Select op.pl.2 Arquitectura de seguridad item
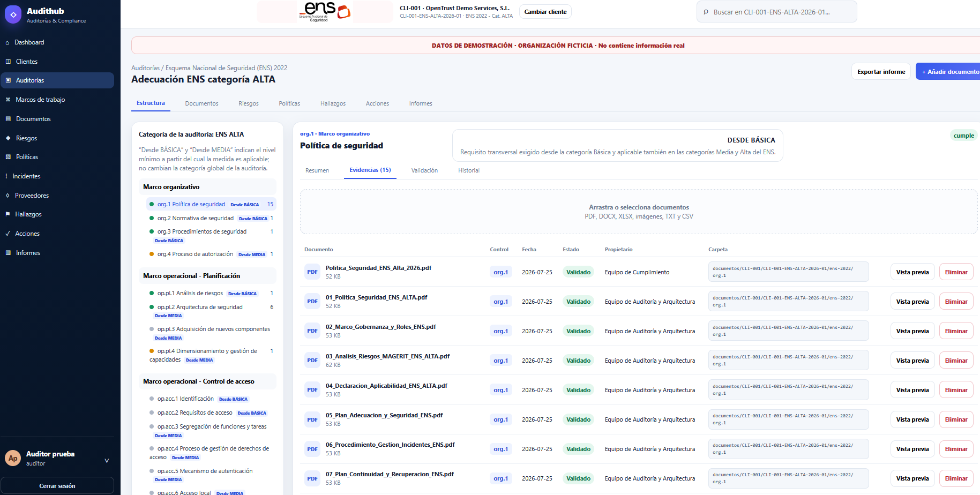This screenshot has width=980, height=495. click(x=211, y=311)
